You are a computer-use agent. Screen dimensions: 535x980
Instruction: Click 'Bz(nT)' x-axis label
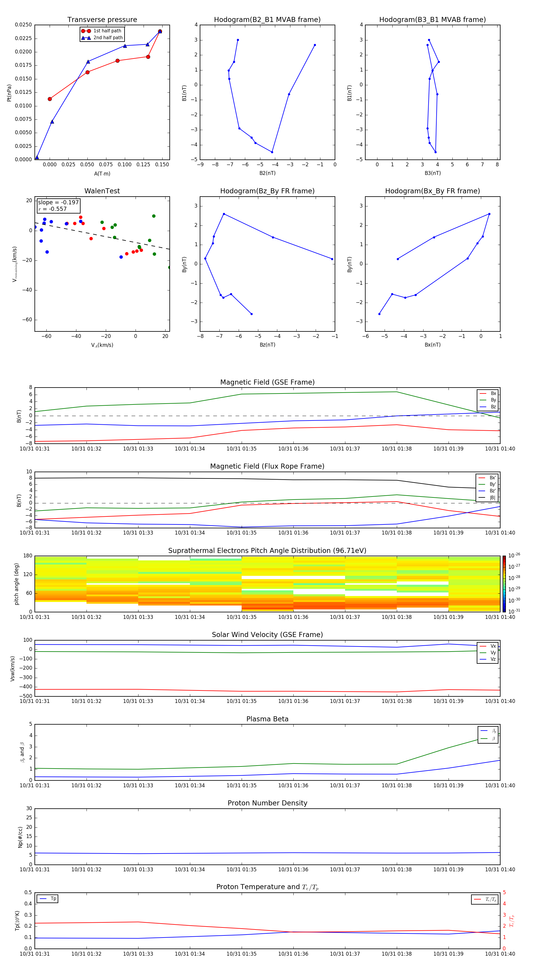coord(267,345)
